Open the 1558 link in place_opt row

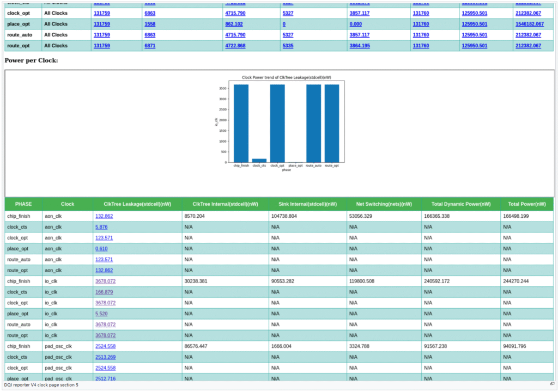click(x=149, y=24)
